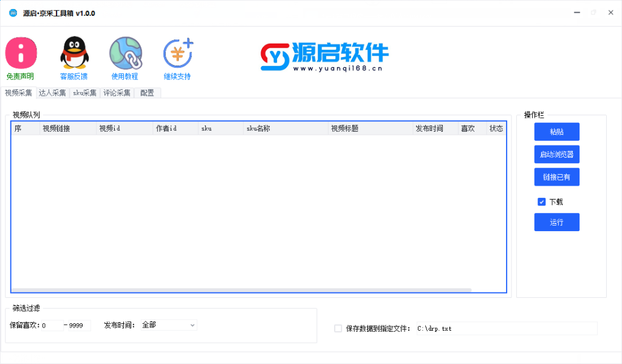The height and width of the screenshot is (364, 622).
Task: Uncheck the 下载 checkbox
Action: [542, 202]
